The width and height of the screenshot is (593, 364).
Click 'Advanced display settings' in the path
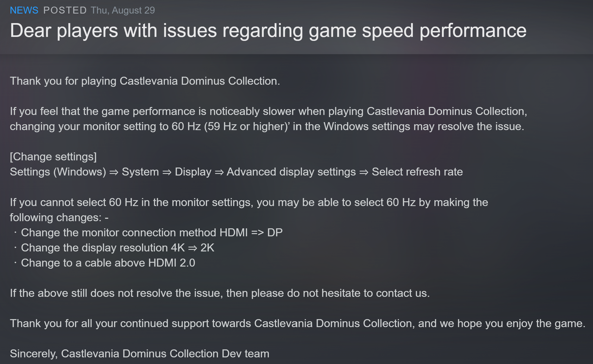291,172
